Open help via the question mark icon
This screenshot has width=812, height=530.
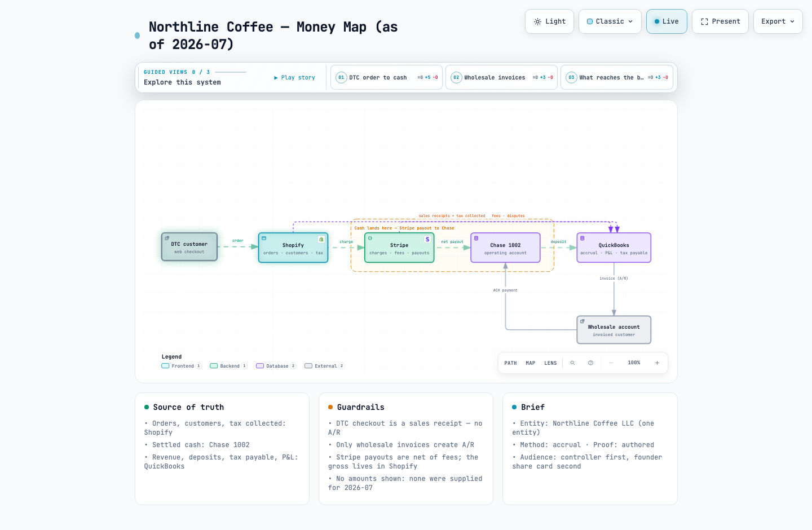[x=590, y=363]
